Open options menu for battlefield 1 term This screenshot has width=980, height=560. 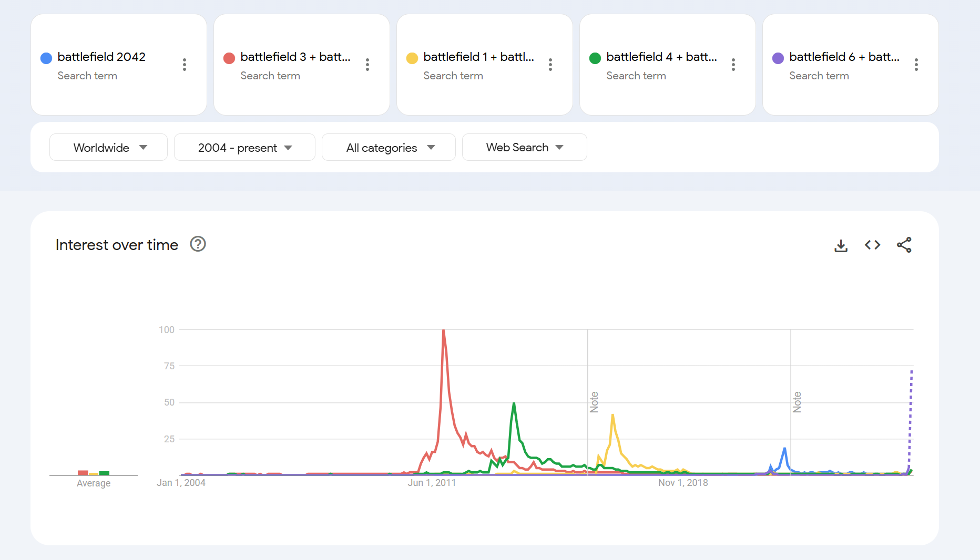click(x=550, y=65)
